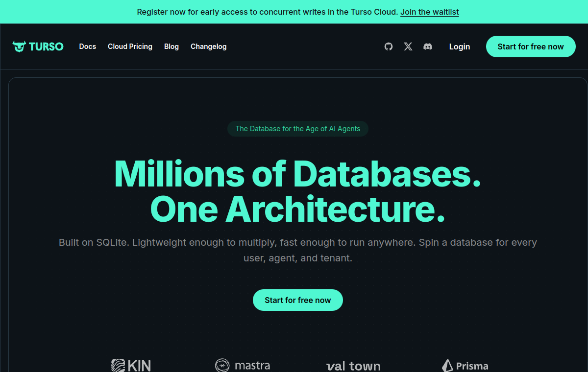Click header Start for free now button
This screenshot has height=372, width=588.
pyautogui.click(x=531, y=46)
